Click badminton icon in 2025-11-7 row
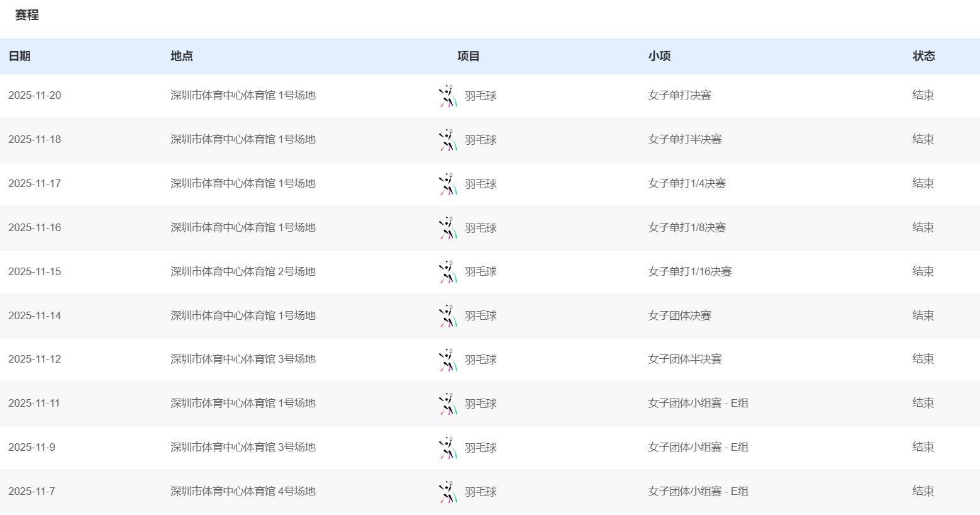This screenshot has width=980, height=515. pos(448,492)
